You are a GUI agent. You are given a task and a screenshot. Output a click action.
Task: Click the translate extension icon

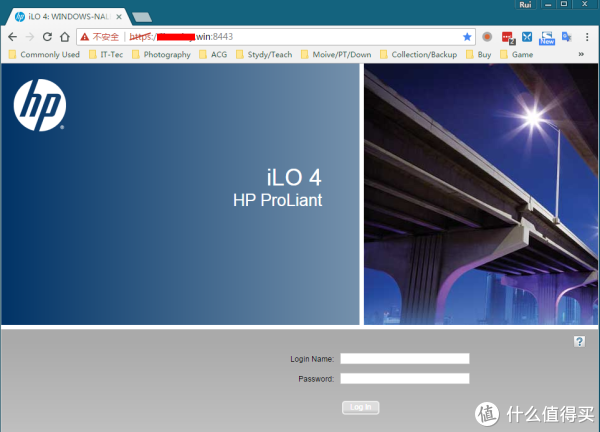pyautogui.click(x=567, y=37)
